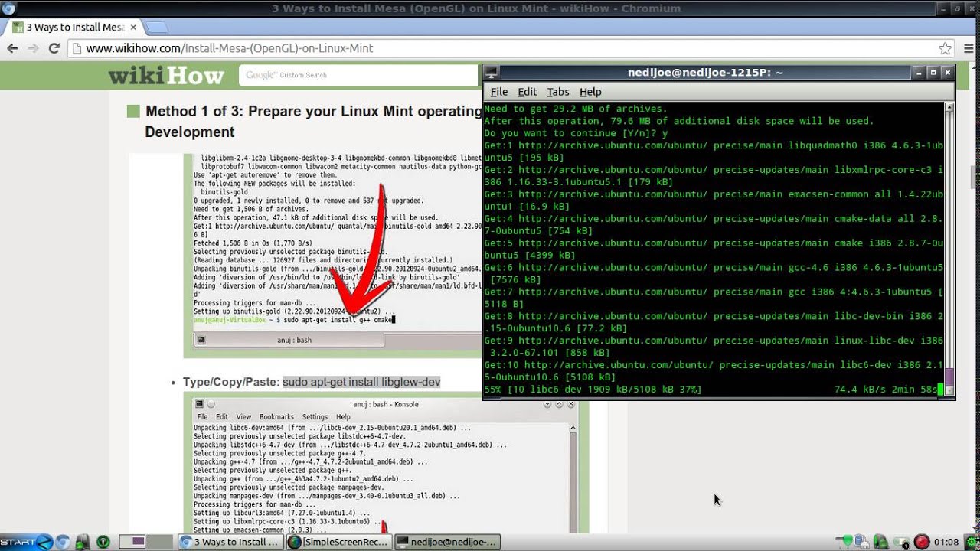This screenshot has height=551, width=980.
Task: Open the Chromium hamburger menu
Action: coord(967,48)
